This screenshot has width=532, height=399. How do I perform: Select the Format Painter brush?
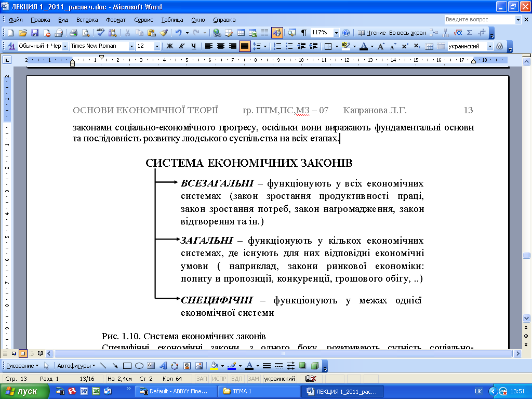tap(164, 33)
